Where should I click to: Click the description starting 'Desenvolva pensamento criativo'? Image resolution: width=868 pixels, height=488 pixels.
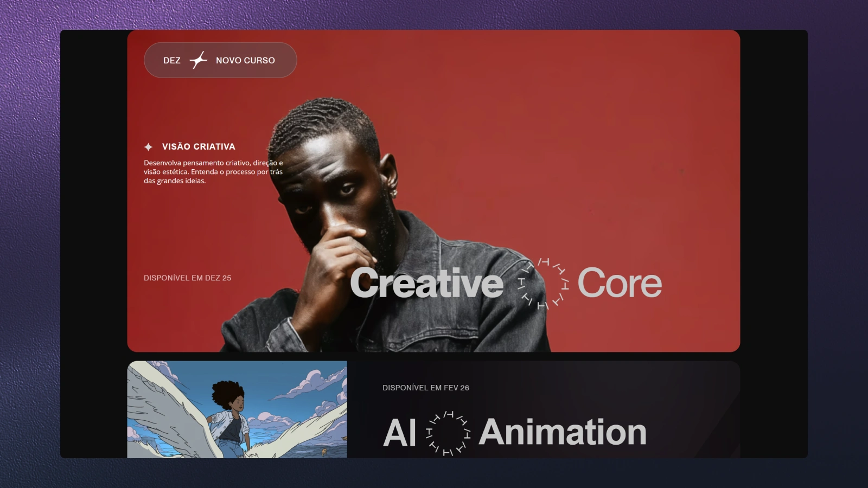click(x=213, y=172)
